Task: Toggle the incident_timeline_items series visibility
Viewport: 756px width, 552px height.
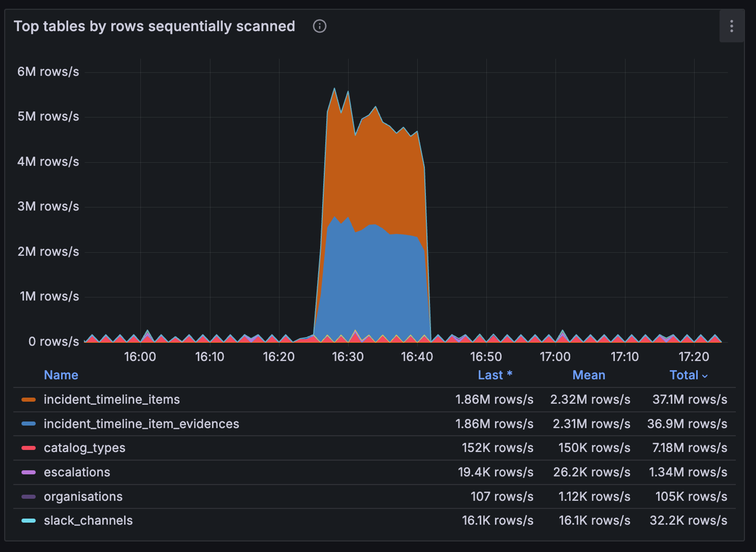Action: (x=112, y=400)
